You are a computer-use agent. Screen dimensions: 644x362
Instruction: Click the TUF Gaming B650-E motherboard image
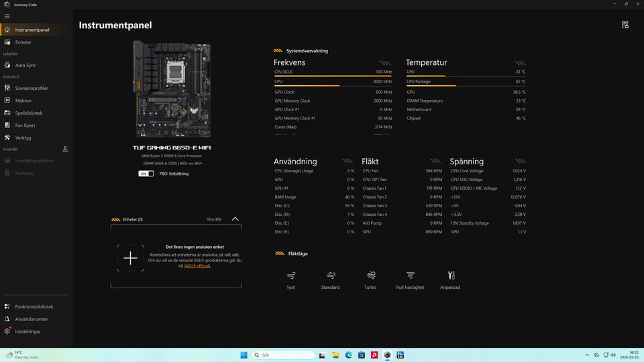pyautogui.click(x=172, y=88)
